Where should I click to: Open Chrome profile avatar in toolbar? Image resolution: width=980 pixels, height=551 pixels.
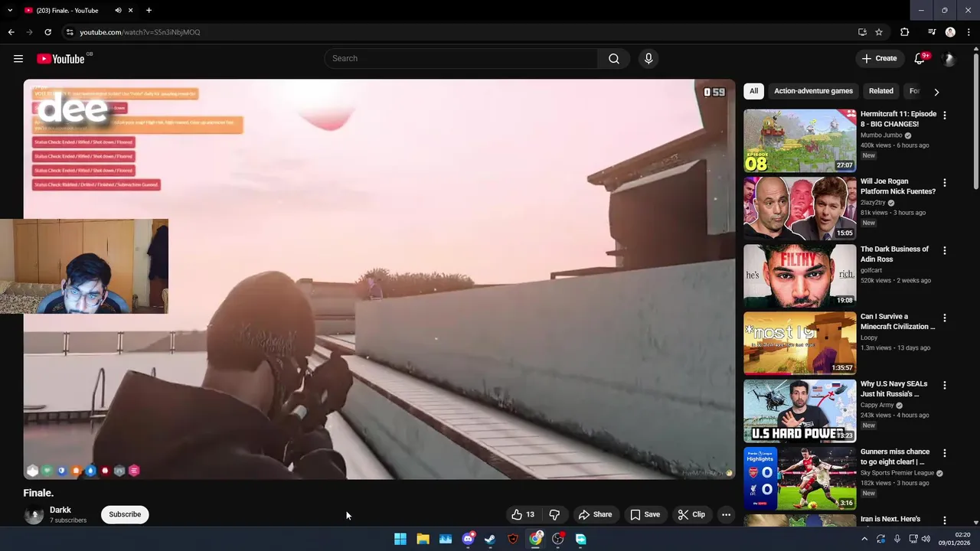pos(950,32)
